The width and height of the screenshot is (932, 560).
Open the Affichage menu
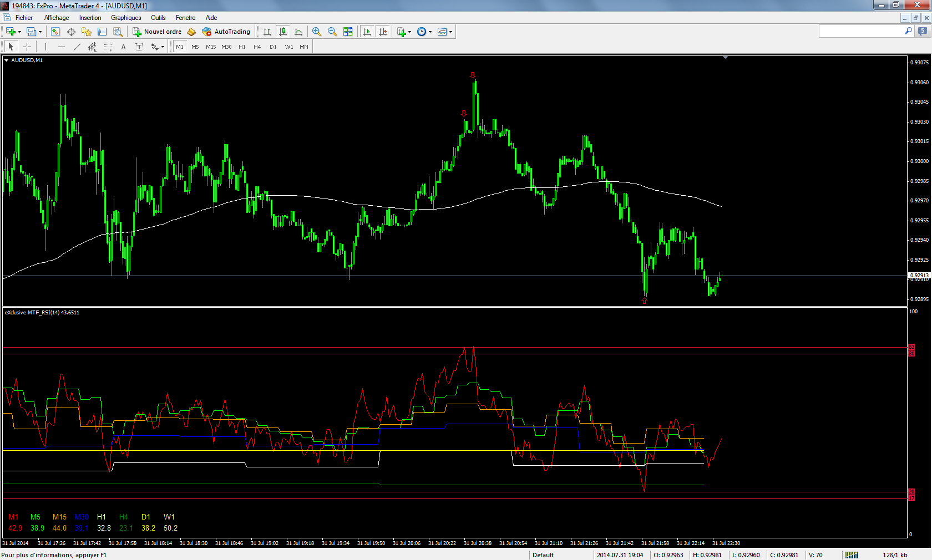click(57, 18)
